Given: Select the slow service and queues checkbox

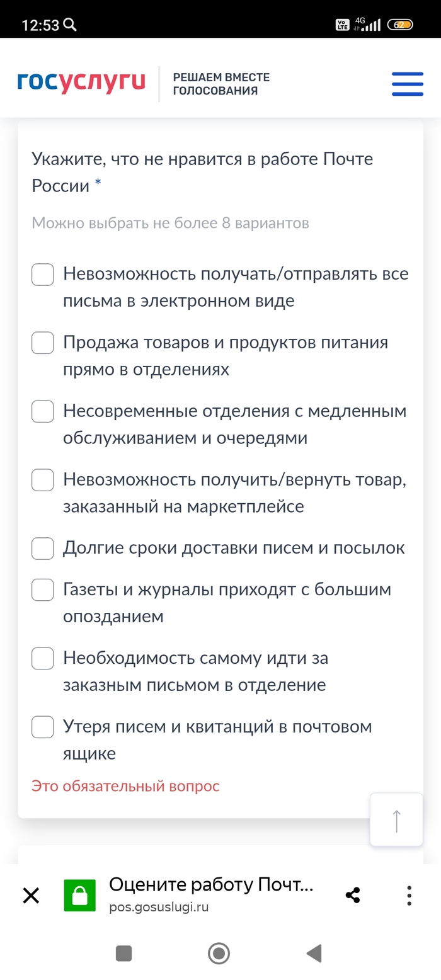Looking at the screenshot, I should [x=43, y=412].
